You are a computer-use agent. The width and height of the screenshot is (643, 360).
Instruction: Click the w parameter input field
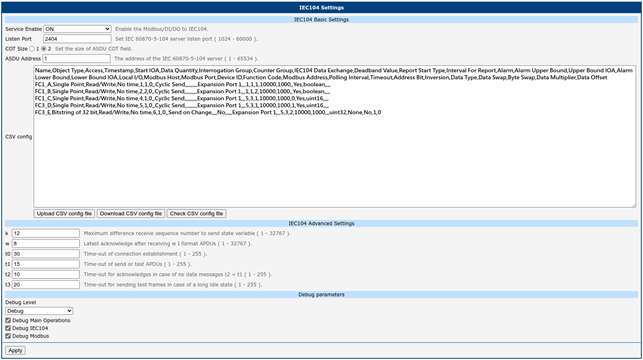46,244
